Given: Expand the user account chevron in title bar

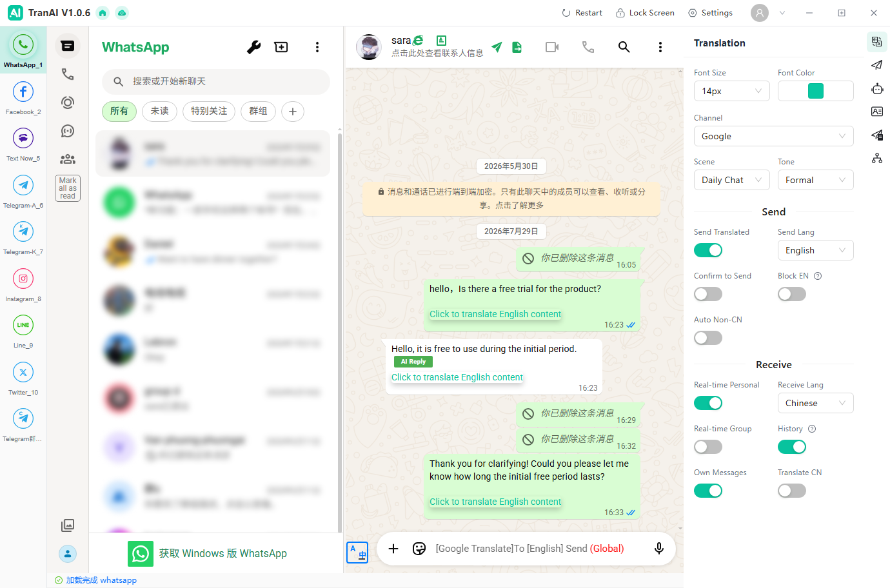Looking at the screenshot, I should 782,13.
